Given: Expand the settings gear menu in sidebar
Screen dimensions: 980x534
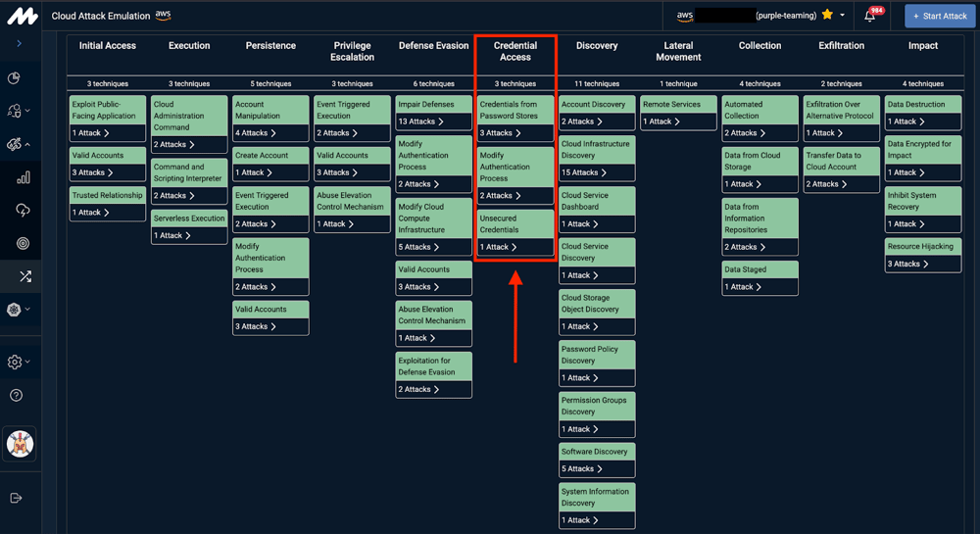Looking at the screenshot, I should [x=18, y=362].
